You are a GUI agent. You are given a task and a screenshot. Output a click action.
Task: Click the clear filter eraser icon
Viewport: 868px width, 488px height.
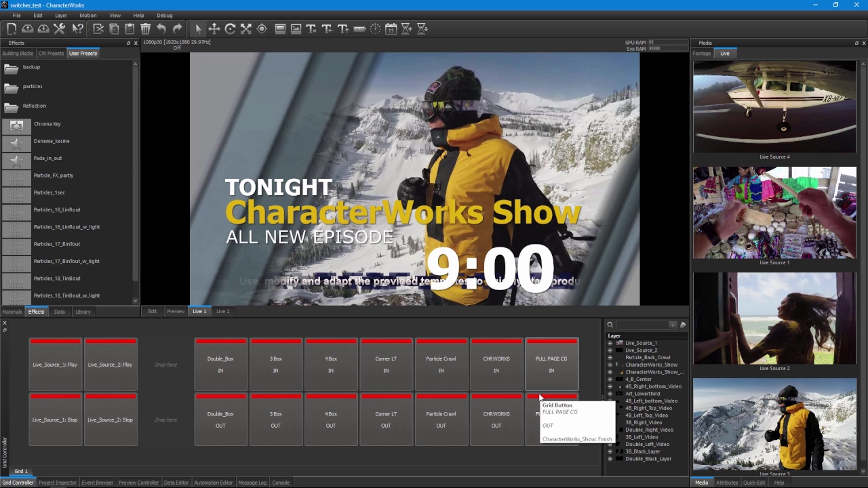683,325
